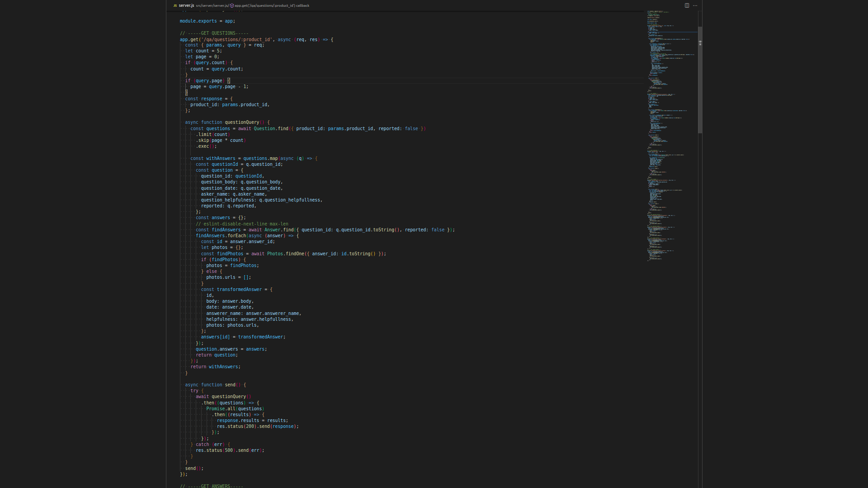Viewport: 868px width, 488px height.
Task: Click 'answers[id] = transformedAnswer;' line
Action: pyautogui.click(x=243, y=337)
